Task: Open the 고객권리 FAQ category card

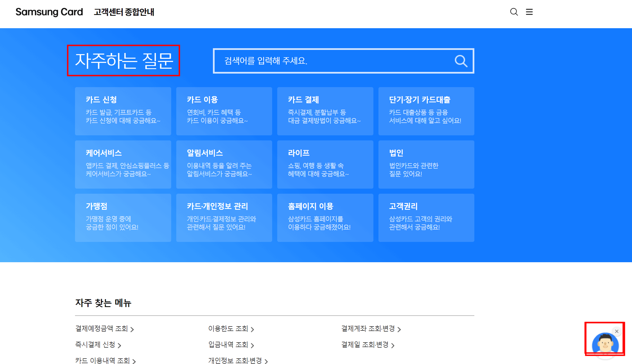Action: point(426,218)
